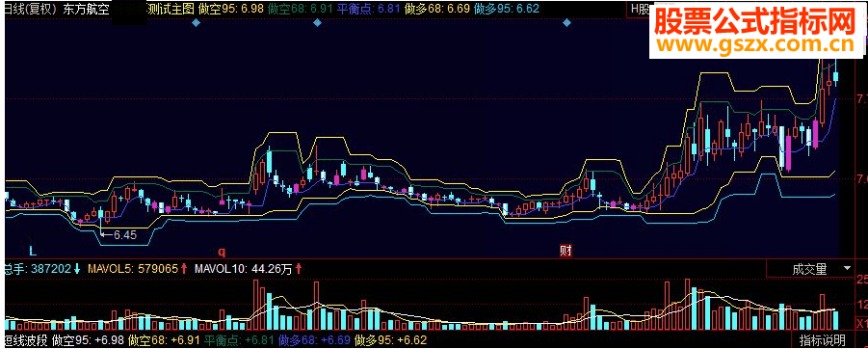Click the X1 volume scale indicator
Image resolution: width=868 pixels, height=349 pixels.
(x=862, y=323)
